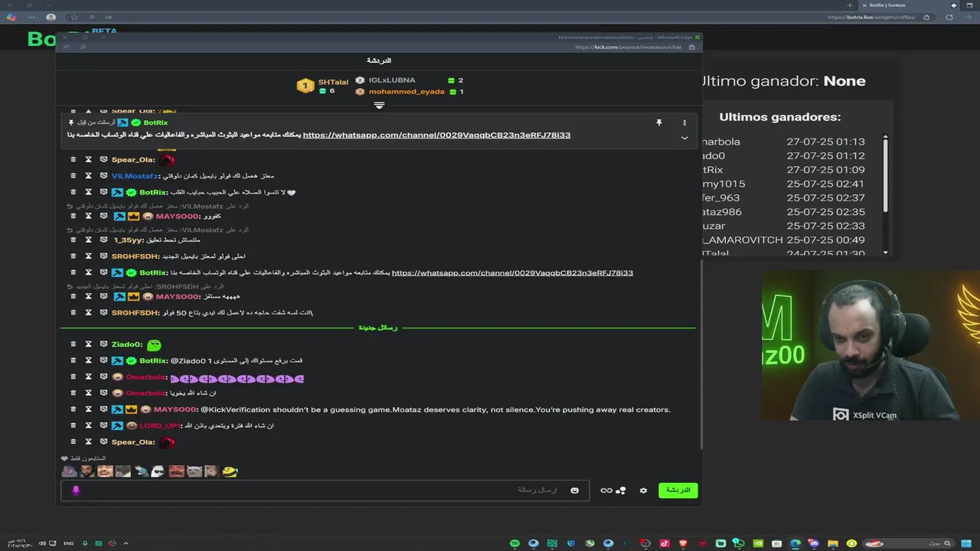Open the WhatsApp channel link in pinned message

tap(436, 135)
